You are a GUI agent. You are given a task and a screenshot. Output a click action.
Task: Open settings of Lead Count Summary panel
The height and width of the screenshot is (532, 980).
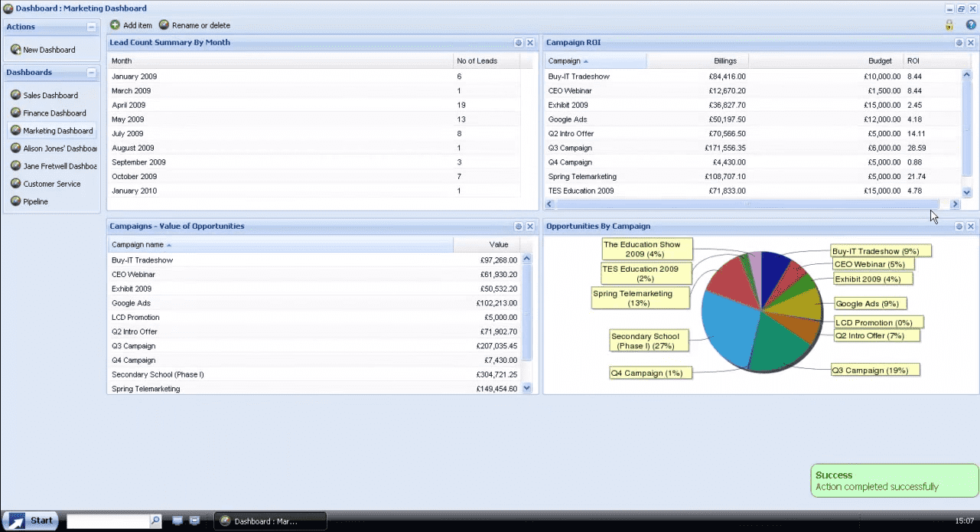pyautogui.click(x=518, y=43)
